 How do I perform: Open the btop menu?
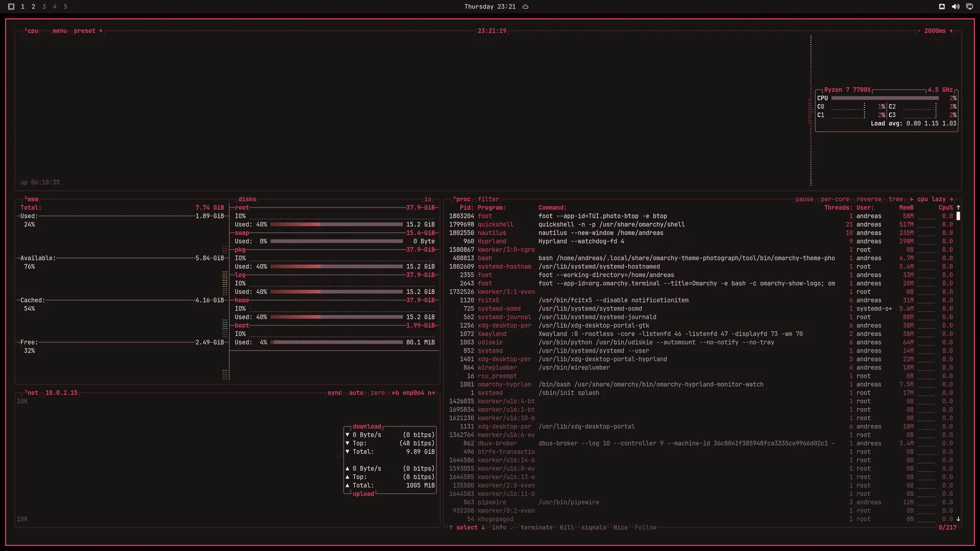click(x=60, y=31)
